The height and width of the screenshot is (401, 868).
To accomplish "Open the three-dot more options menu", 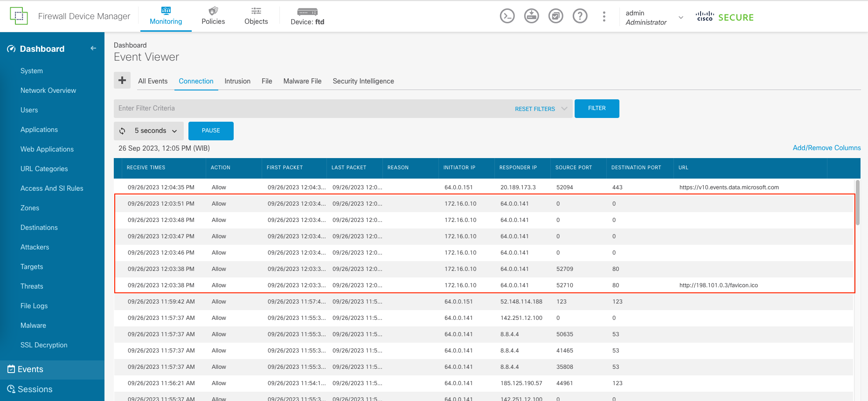I will point(604,16).
